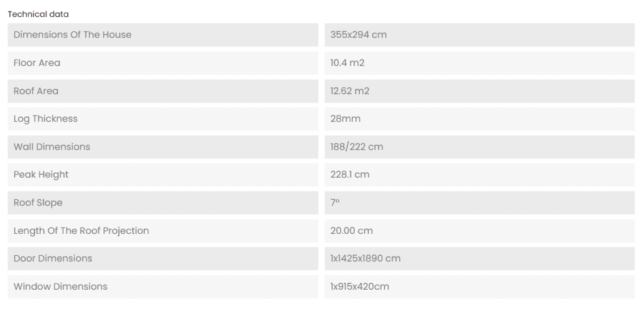The height and width of the screenshot is (313, 644).
Task: Select the Roof Slope label
Action: 38,202
